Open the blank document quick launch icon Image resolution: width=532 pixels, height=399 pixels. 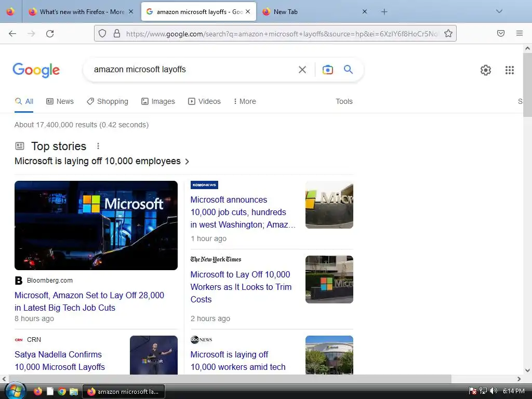pos(50,391)
